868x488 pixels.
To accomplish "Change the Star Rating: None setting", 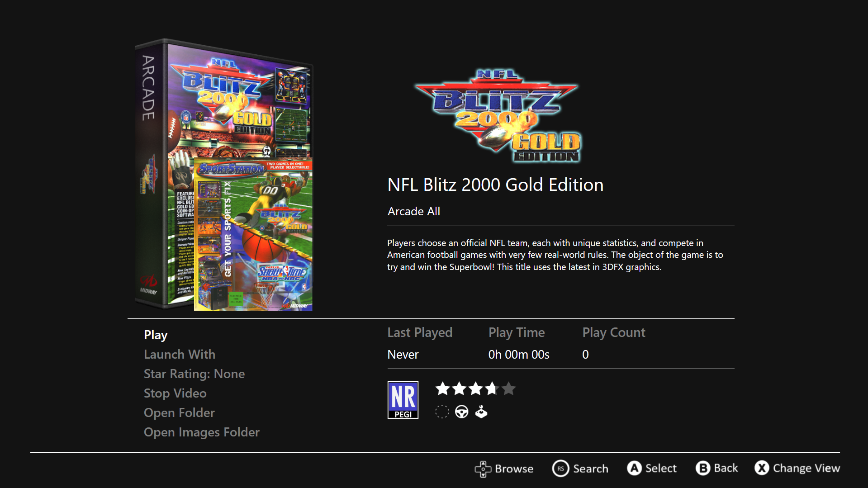I will click(x=194, y=374).
